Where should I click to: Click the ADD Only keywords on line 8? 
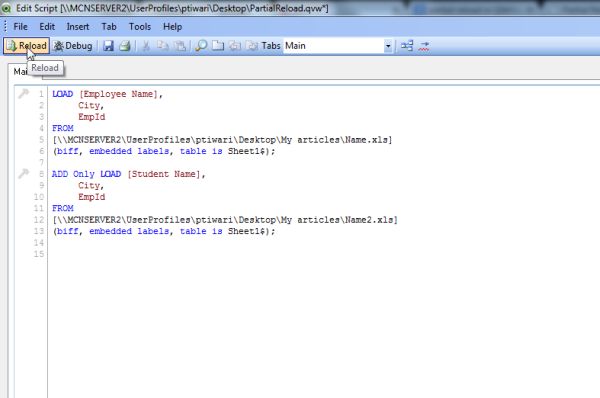coord(73,174)
